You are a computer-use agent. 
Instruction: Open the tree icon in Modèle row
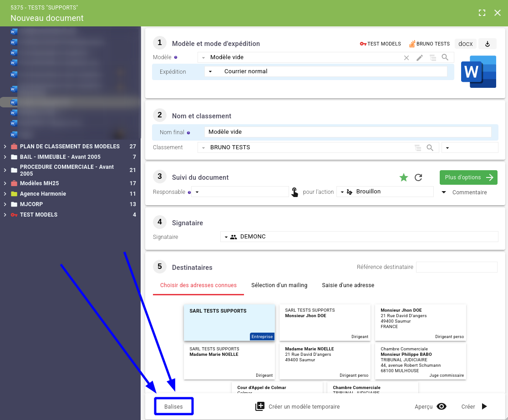pos(432,58)
